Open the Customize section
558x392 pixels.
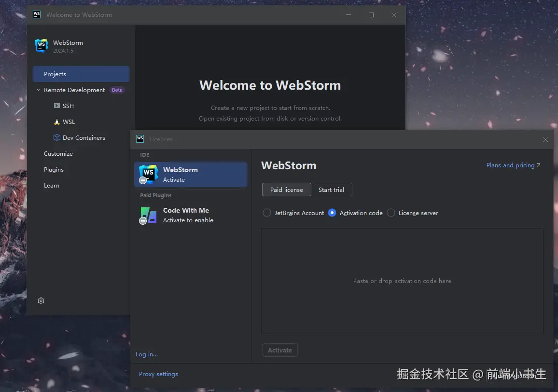(58, 153)
